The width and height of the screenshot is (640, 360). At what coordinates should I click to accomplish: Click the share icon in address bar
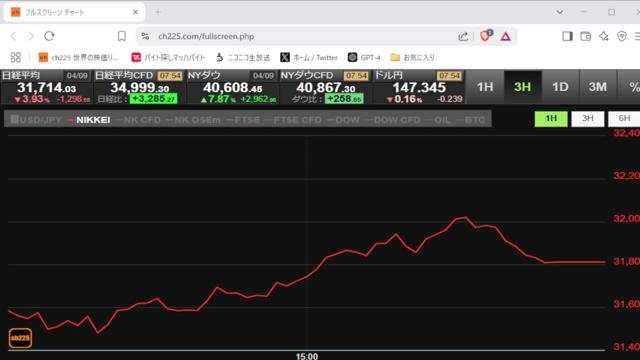(x=463, y=37)
